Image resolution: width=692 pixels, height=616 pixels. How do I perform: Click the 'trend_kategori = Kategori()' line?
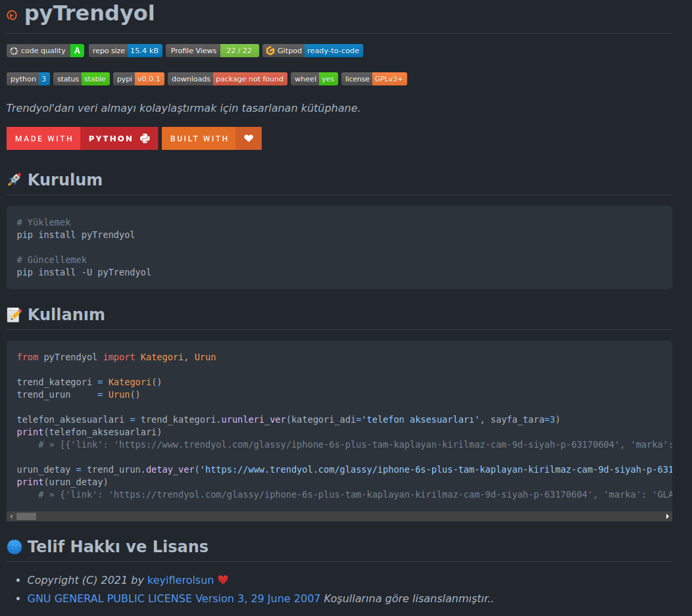[89, 383]
